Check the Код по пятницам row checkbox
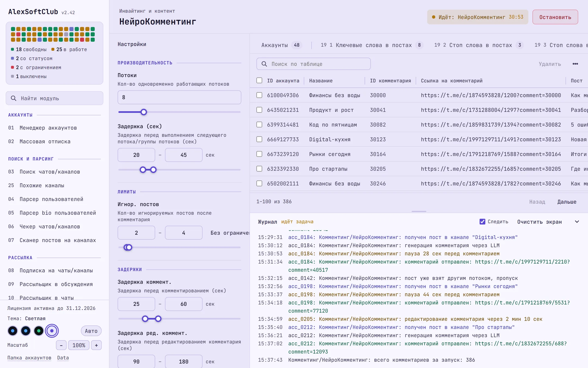This screenshot has height=368, width=588. click(259, 125)
